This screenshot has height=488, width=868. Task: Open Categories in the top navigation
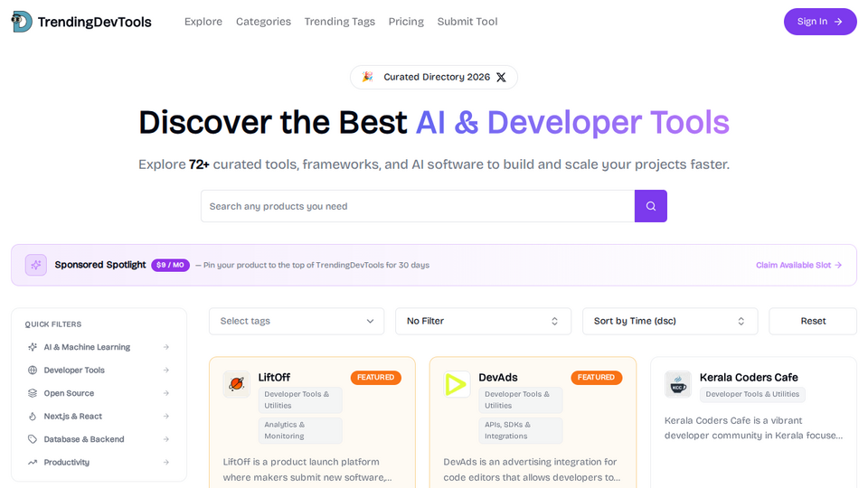click(263, 22)
